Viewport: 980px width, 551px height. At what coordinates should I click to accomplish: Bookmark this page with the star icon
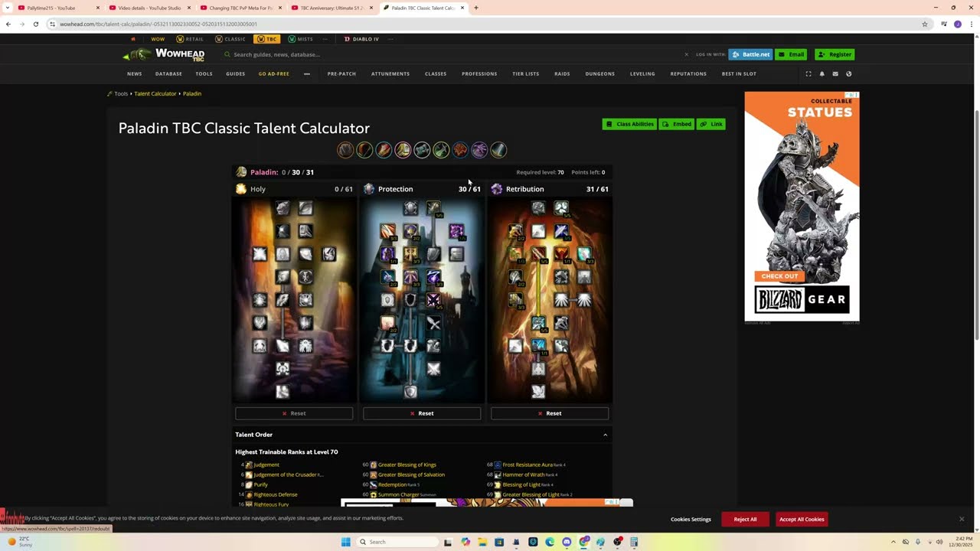pos(925,24)
